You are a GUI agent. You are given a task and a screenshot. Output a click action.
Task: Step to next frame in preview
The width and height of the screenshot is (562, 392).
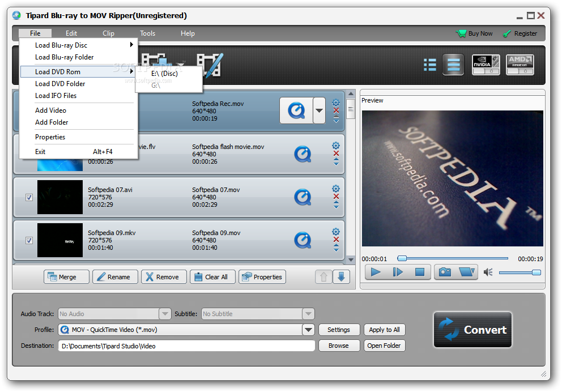398,272
